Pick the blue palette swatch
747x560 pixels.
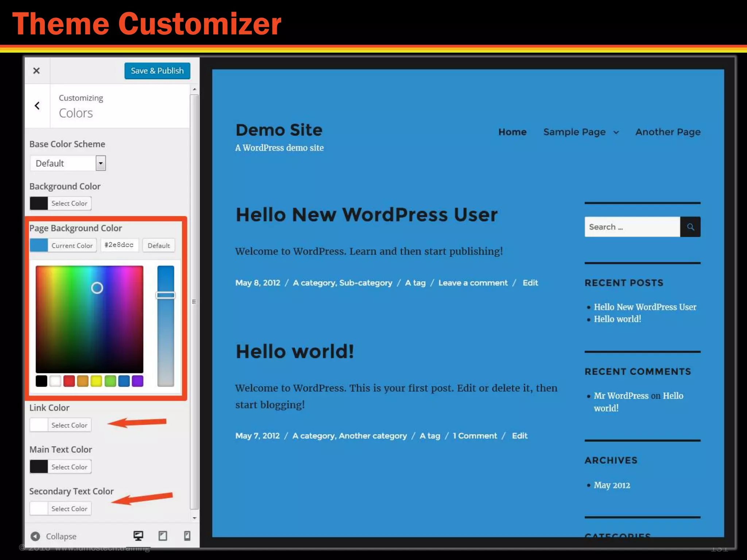[x=124, y=381]
